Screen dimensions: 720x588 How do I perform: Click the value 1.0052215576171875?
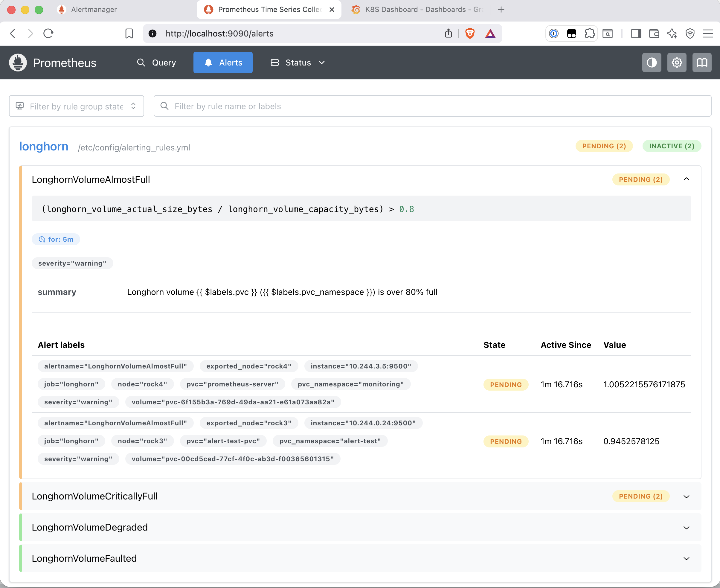click(644, 384)
